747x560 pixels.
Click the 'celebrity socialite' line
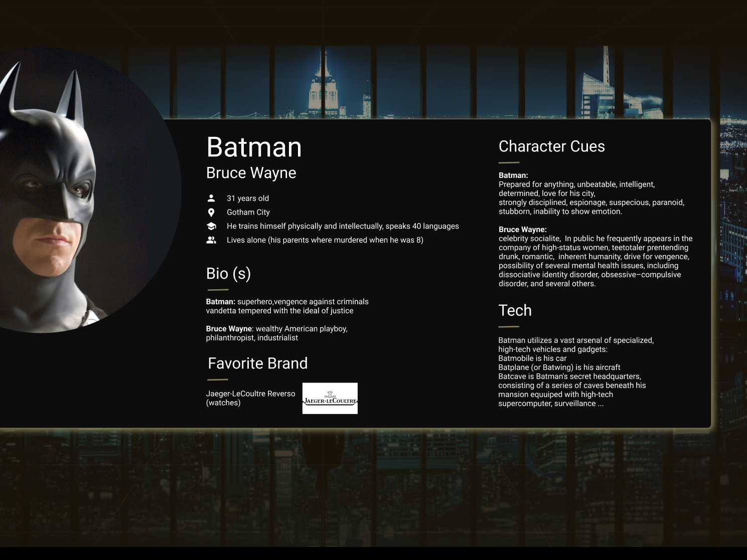[595, 239]
